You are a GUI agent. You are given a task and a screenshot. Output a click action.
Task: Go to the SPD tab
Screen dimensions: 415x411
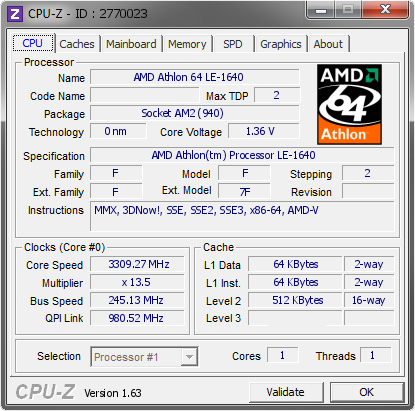[x=233, y=44]
